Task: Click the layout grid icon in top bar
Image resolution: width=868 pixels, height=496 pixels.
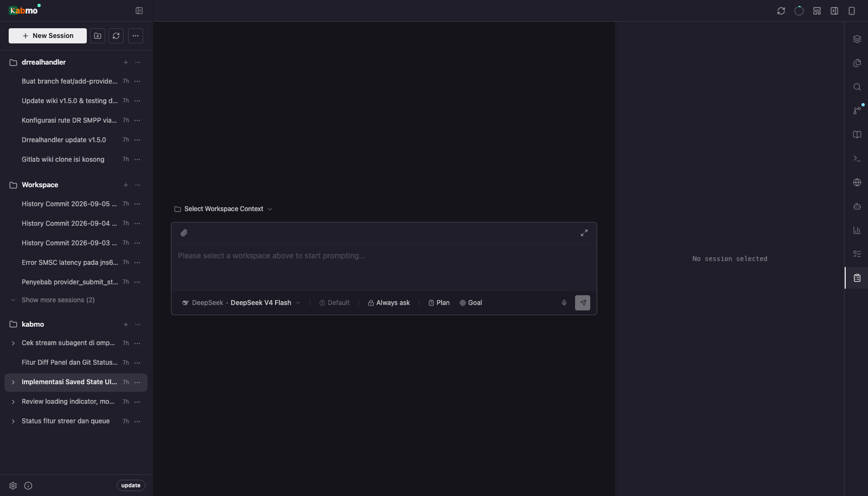Action: pos(817,11)
